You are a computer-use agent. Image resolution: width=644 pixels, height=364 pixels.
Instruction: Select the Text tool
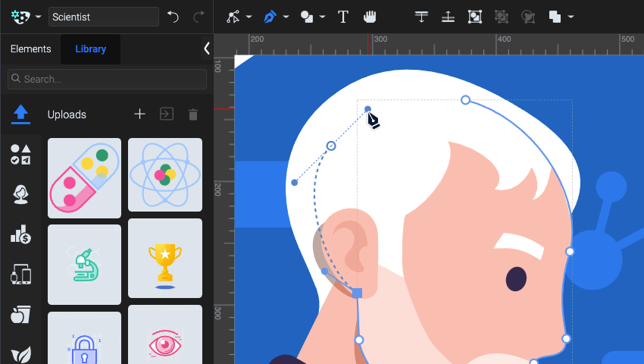coord(343,17)
